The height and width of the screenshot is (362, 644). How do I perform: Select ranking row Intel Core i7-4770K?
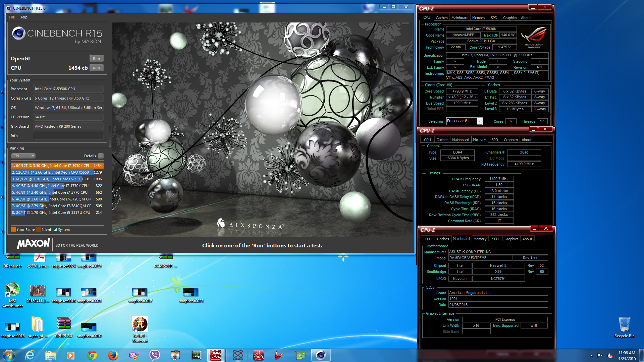click(x=56, y=186)
